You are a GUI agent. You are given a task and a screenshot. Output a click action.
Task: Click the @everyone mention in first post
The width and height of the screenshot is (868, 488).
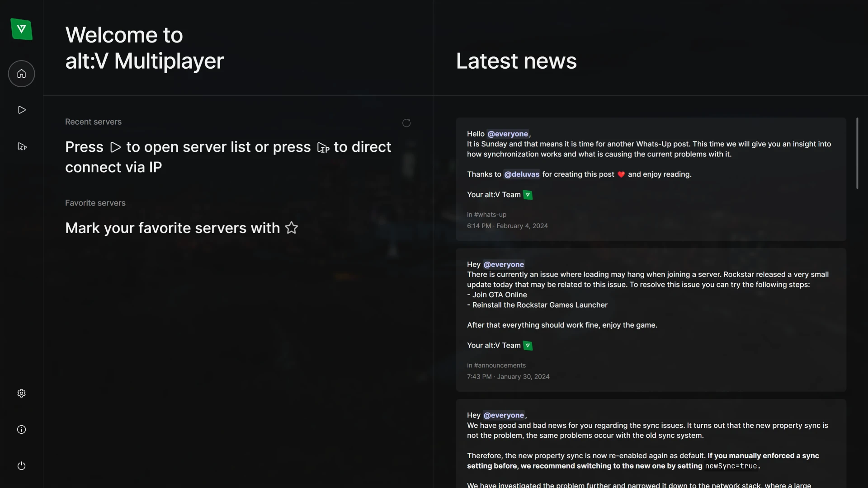pos(508,134)
